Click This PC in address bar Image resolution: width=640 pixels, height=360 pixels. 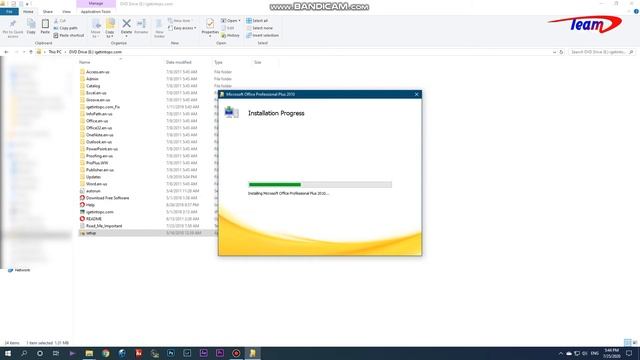point(55,52)
